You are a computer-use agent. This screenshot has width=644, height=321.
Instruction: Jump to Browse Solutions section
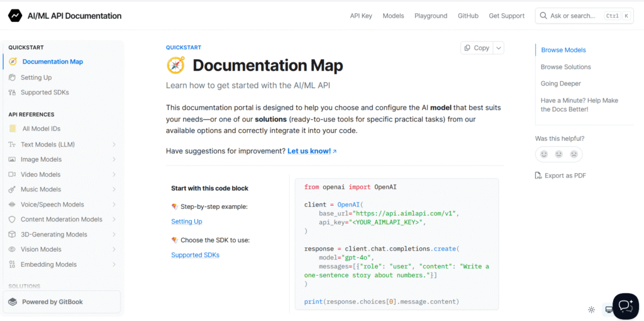(565, 67)
